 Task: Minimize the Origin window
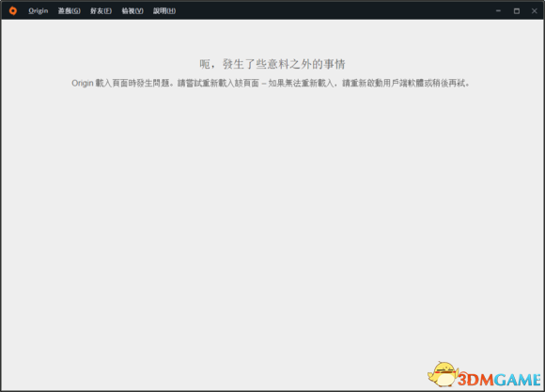tap(498, 10)
